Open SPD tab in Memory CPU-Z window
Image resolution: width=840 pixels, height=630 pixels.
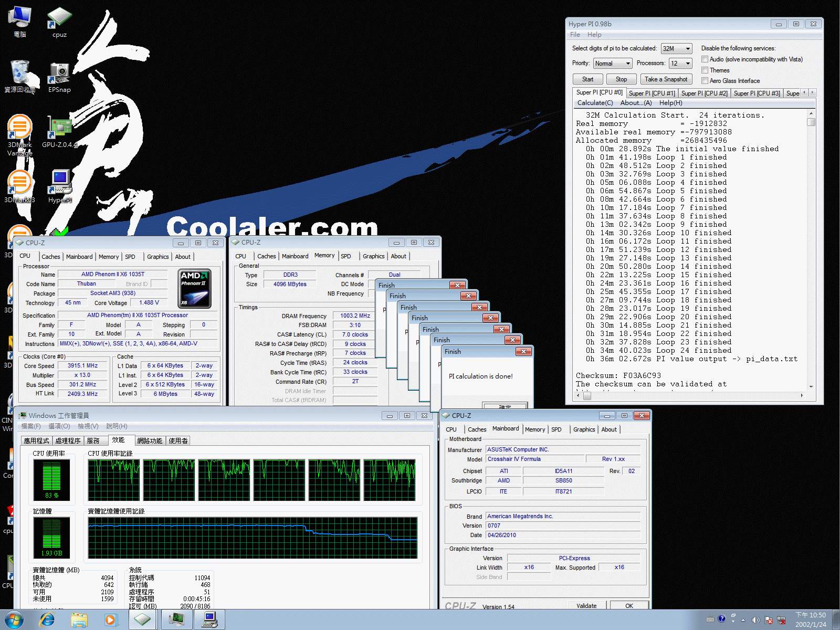pos(346,256)
